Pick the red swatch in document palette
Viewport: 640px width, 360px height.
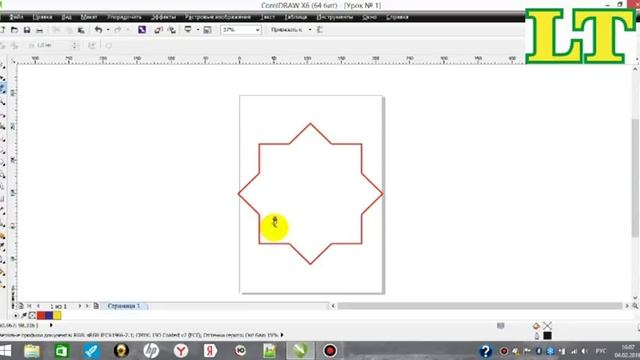click(41, 315)
